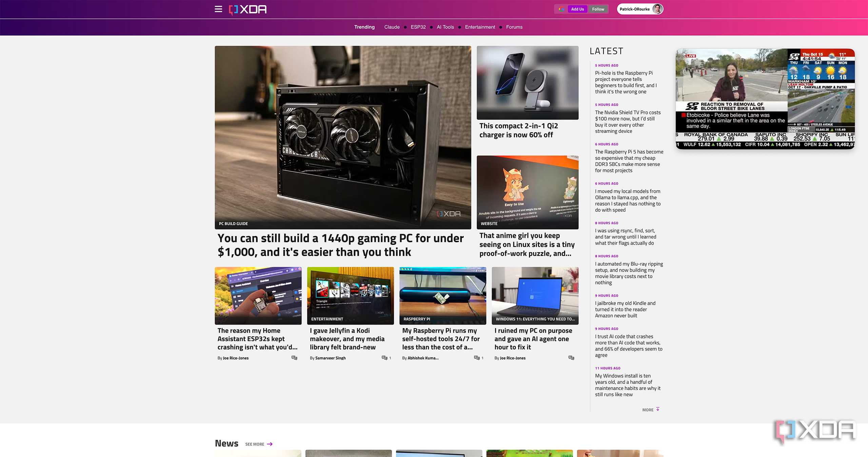Click the ENTERTAINMENT category tag
This screenshot has height=457, width=868.
click(327, 319)
